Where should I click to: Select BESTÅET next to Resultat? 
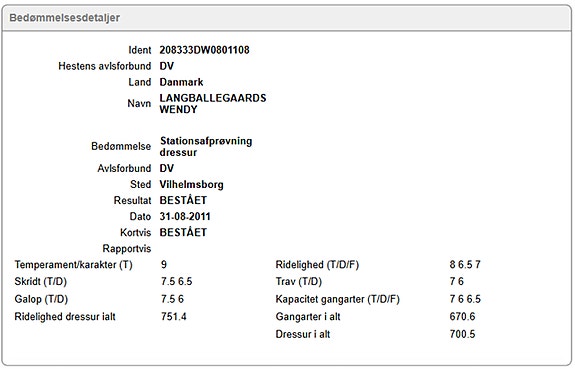183,200
